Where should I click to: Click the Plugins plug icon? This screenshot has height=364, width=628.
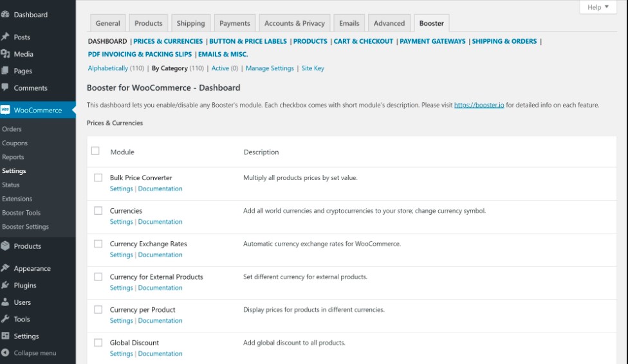pos(5,285)
